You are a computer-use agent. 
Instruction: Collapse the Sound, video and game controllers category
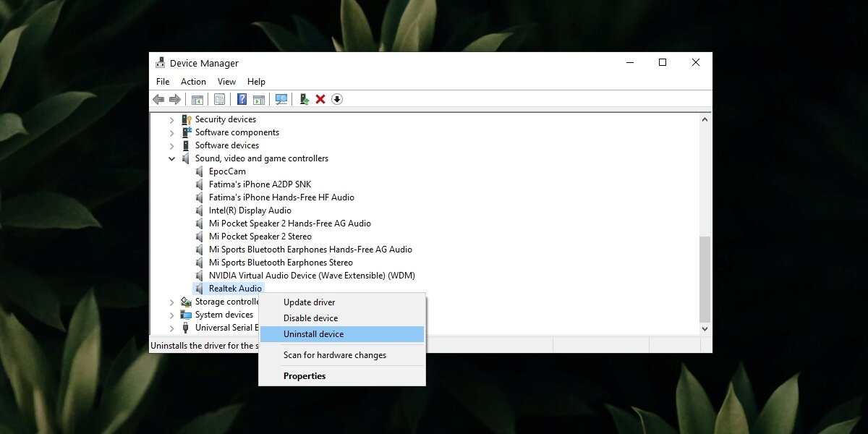[171, 158]
